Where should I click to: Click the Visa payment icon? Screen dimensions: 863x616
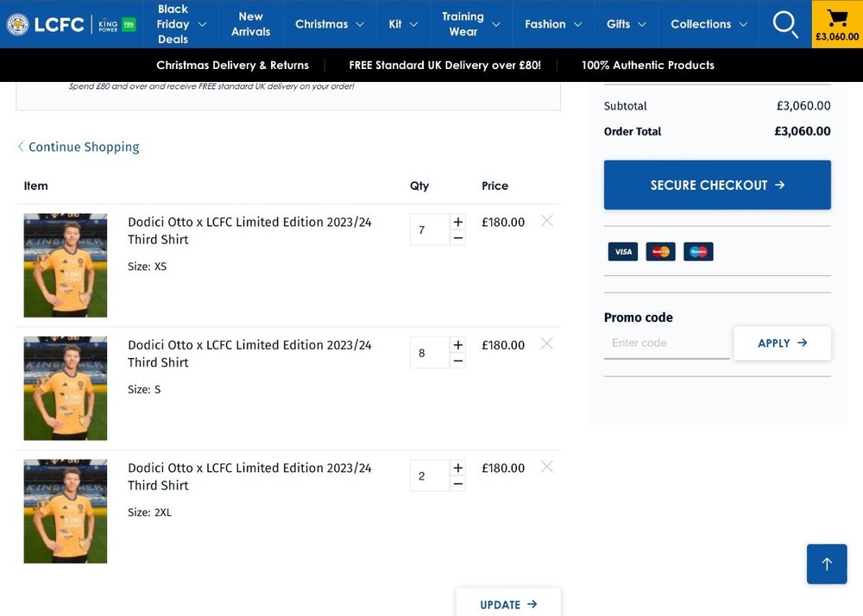(623, 251)
